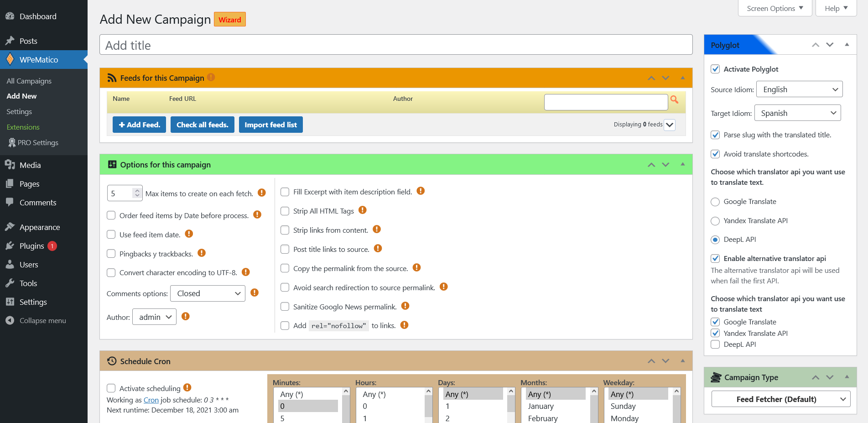868x423 pixels.
Task: Select Google Translate radio button
Action: tap(715, 202)
